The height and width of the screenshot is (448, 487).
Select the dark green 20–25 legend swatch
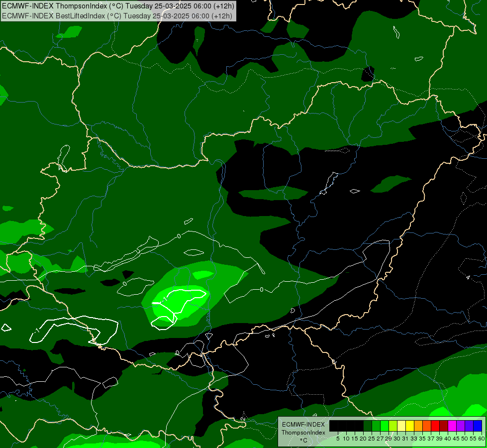368,426
